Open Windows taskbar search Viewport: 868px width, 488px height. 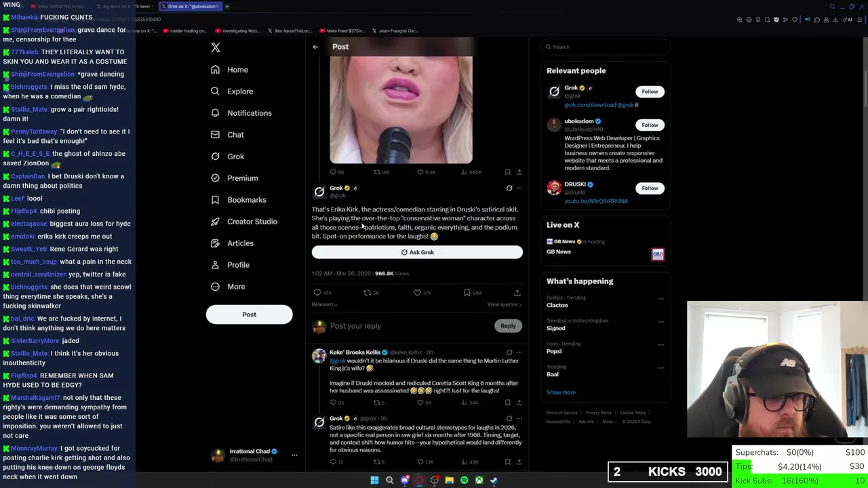click(x=389, y=481)
